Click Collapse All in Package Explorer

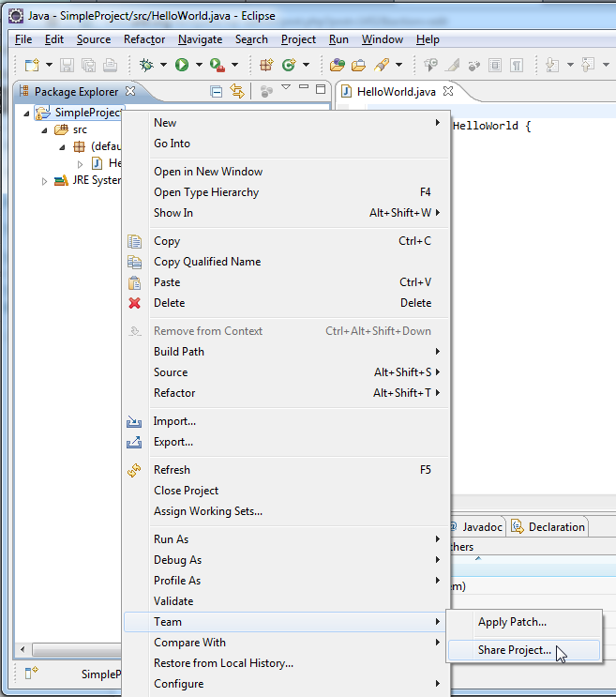click(217, 92)
